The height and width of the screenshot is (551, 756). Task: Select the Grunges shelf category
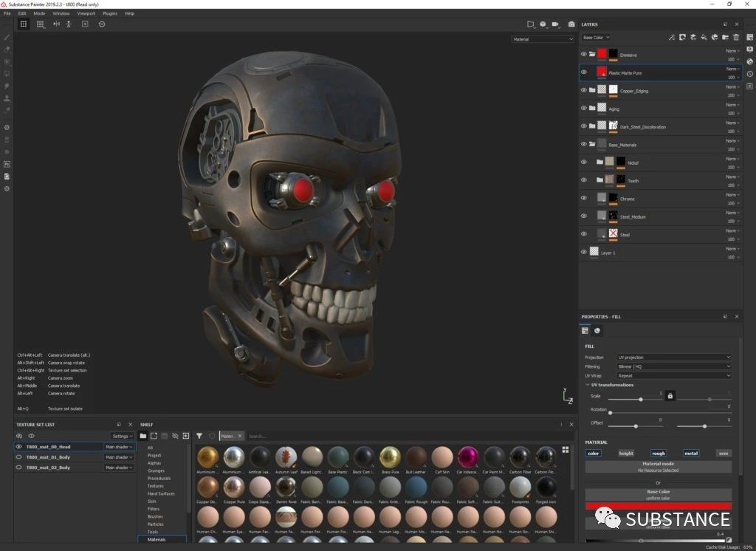(156, 470)
